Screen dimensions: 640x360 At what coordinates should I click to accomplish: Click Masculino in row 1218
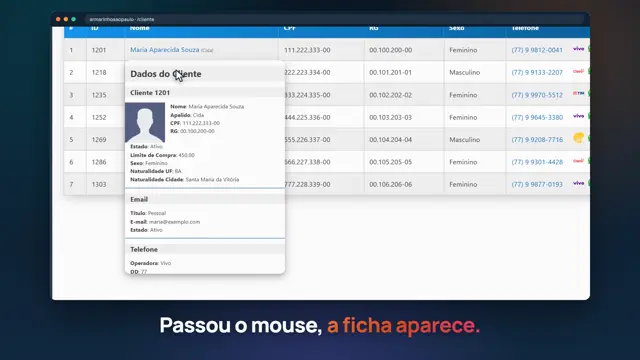pyautogui.click(x=464, y=72)
